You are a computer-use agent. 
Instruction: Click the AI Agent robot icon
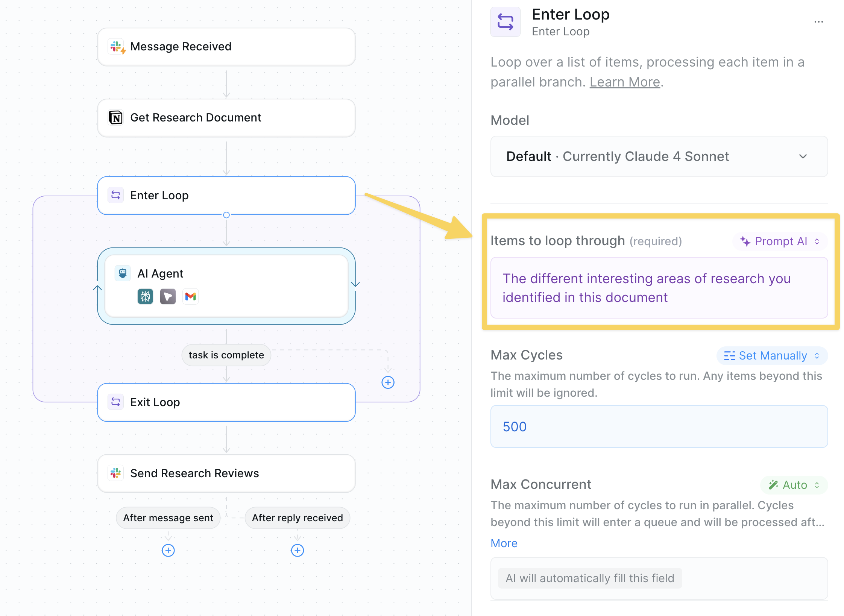tap(123, 273)
